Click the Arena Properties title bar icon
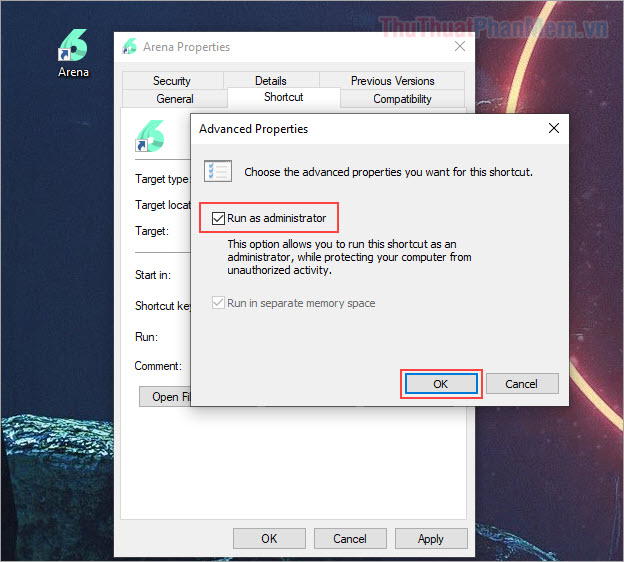624x562 pixels. coord(129,47)
